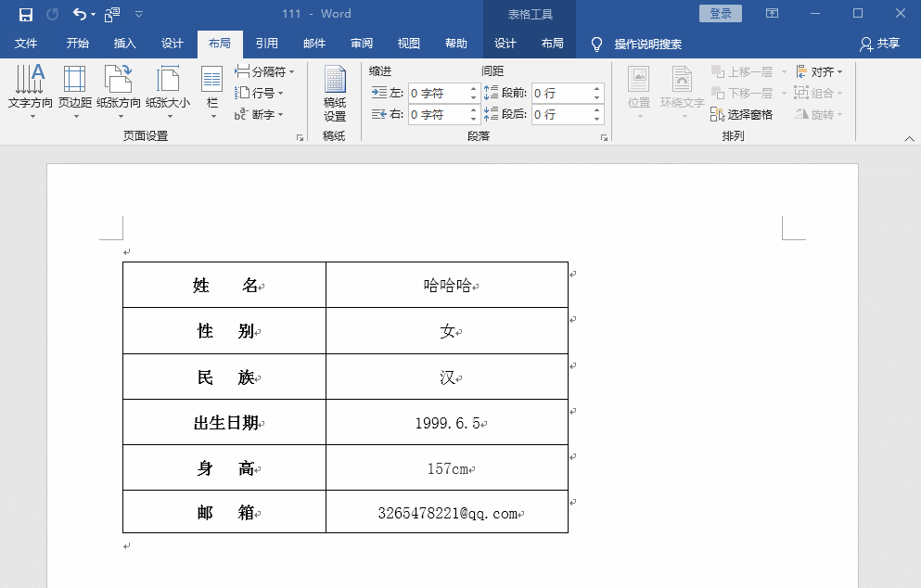Screen dimensions: 921x588
Task: Open the 页边距 margins tool
Action: tap(74, 88)
